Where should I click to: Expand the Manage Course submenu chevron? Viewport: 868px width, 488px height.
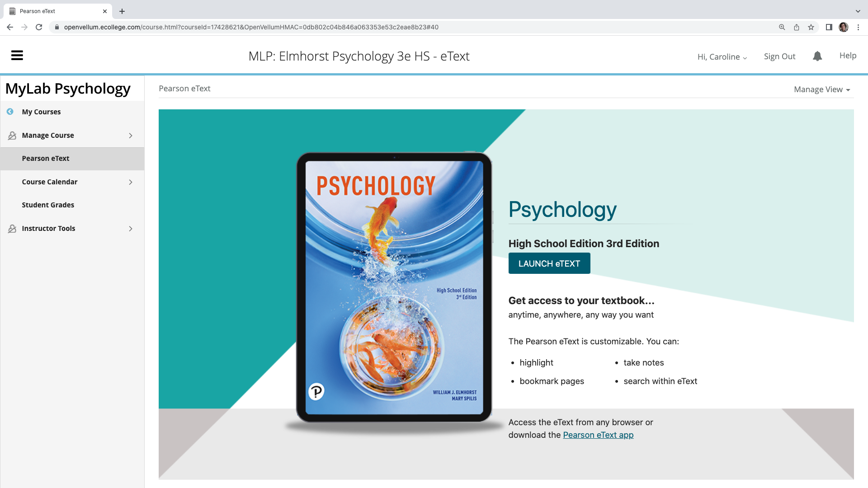[131, 136]
